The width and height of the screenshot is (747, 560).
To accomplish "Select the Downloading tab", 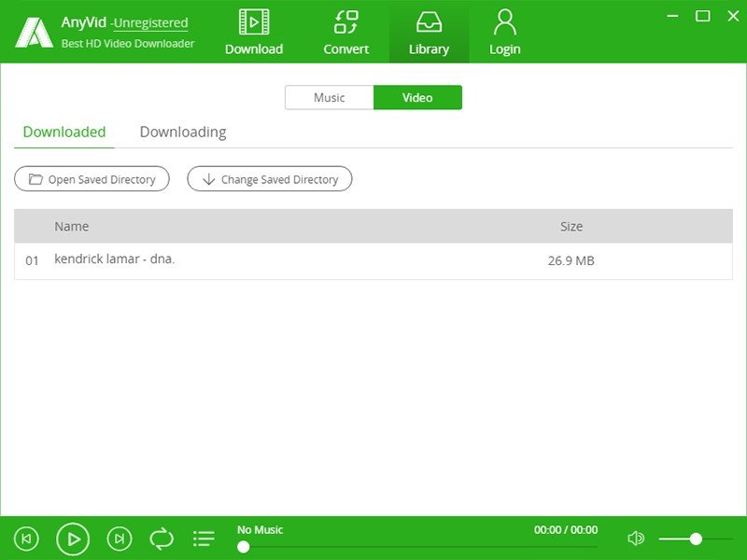I will pyautogui.click(x=183, y=133).
